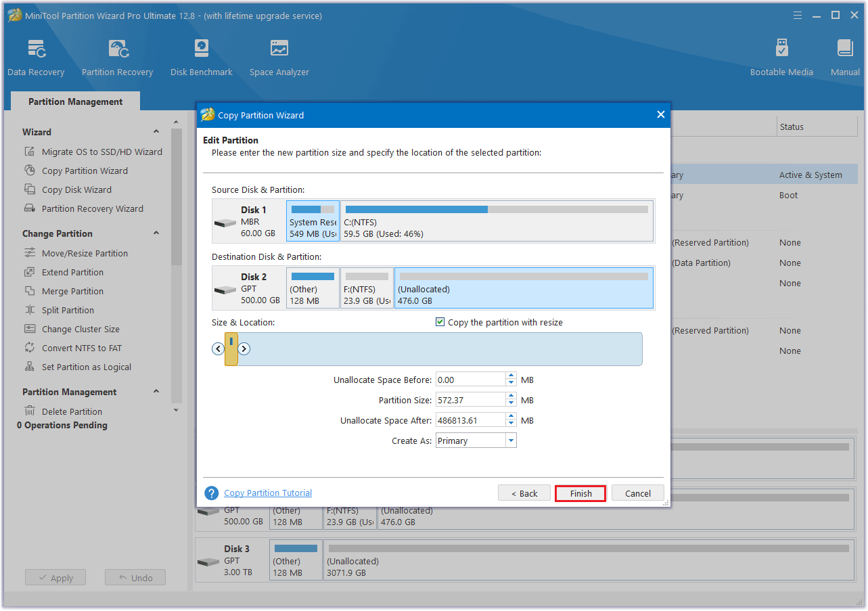
Task: Launch the Disk Benchmark icon
Action: (202, 49)
